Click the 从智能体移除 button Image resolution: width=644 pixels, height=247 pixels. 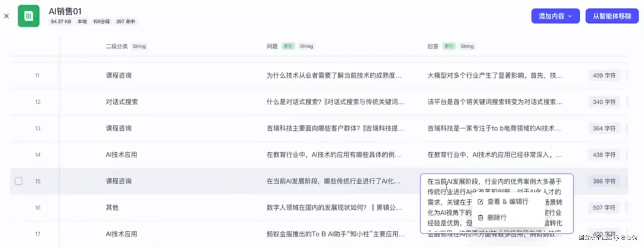click(612, 16)
